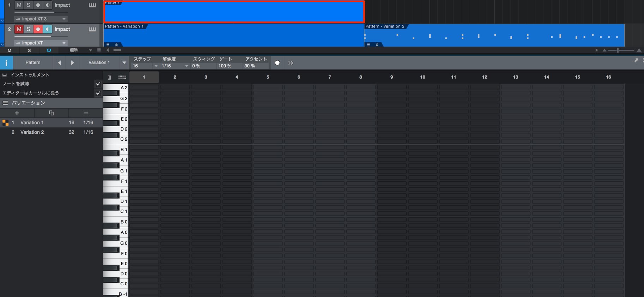Viewport: 644px width, 297px height.
Task: Solo track 2 Impact
Action: (x=29, y=29)
